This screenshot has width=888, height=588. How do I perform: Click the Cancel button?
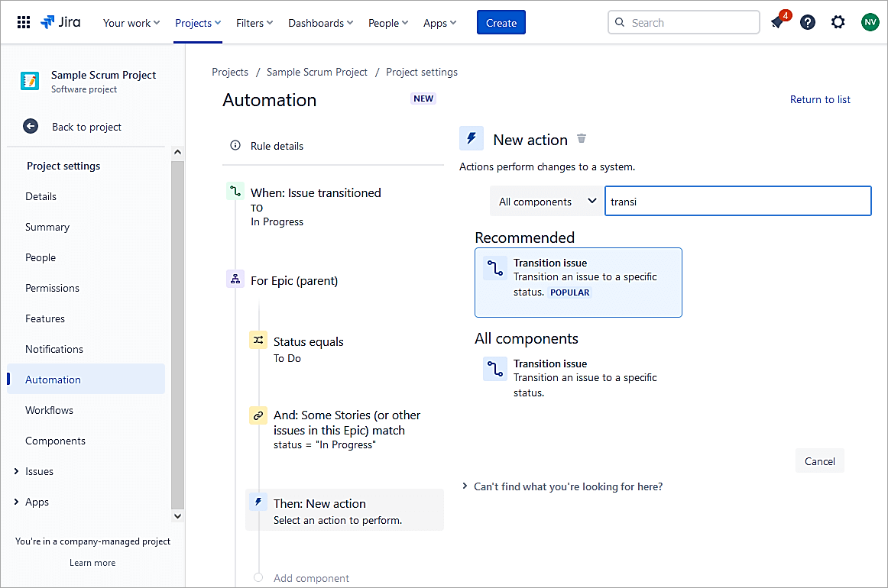coord(819,460)
